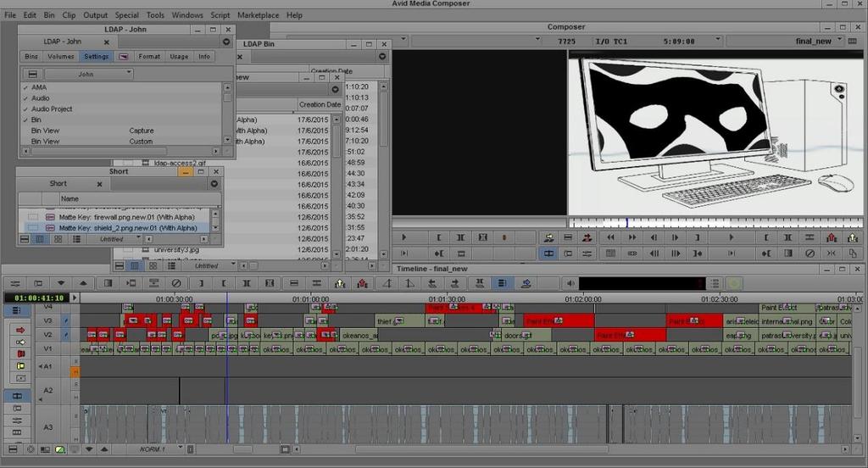This screenshot has width=868, height=468.
Task: Open the Special menu
Action: (x=127, y=15)
